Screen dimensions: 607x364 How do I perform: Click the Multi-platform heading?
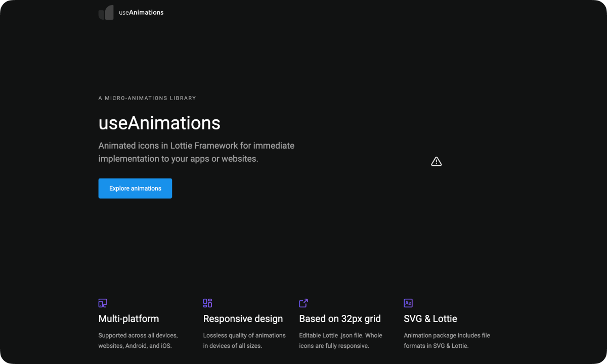pyautogui.click(x=128, y=319)
